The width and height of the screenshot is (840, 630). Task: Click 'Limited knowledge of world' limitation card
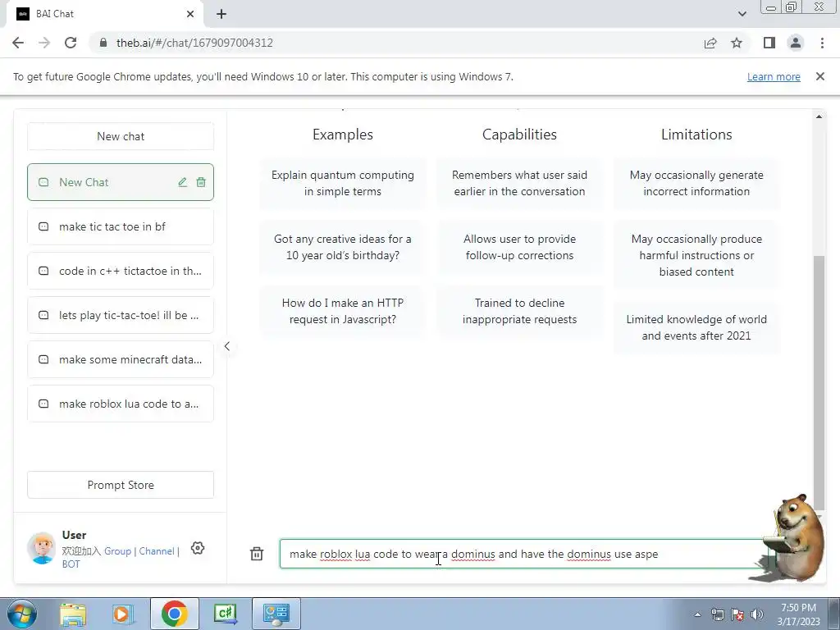click(696, 327)
